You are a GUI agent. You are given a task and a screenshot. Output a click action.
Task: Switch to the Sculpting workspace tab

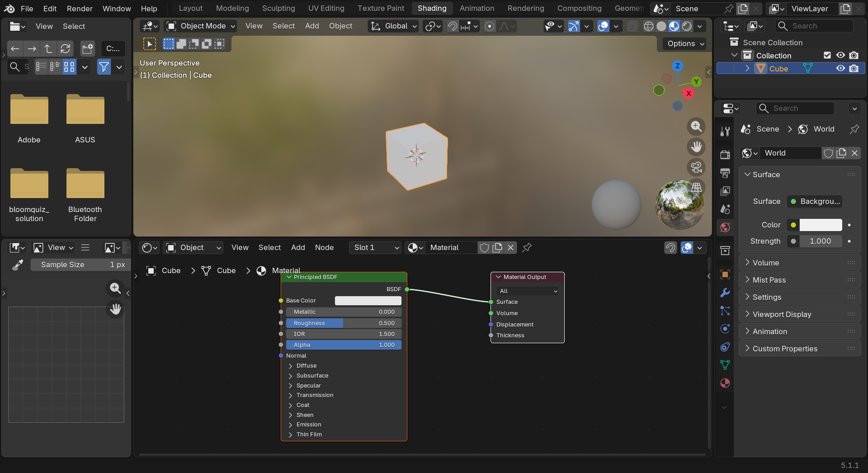[278, 8]
